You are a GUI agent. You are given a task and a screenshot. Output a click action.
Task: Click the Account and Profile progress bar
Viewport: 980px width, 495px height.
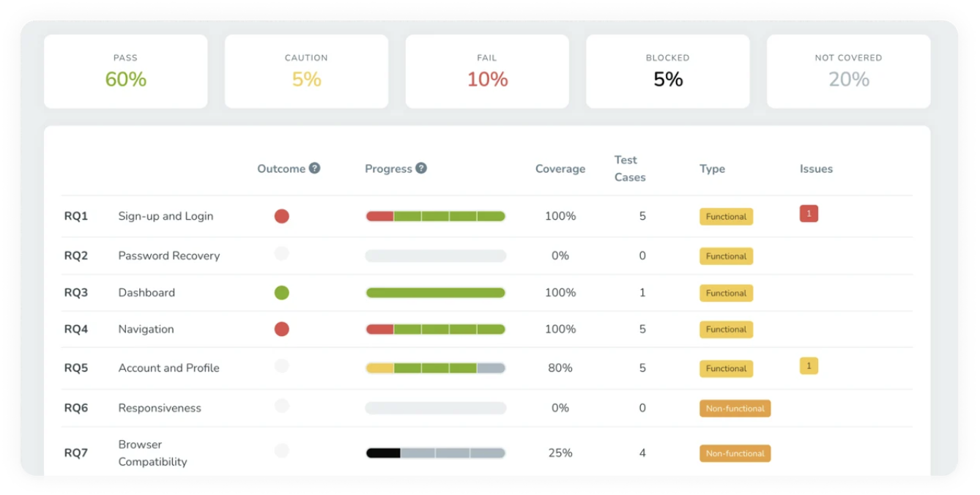click(436, 368)
